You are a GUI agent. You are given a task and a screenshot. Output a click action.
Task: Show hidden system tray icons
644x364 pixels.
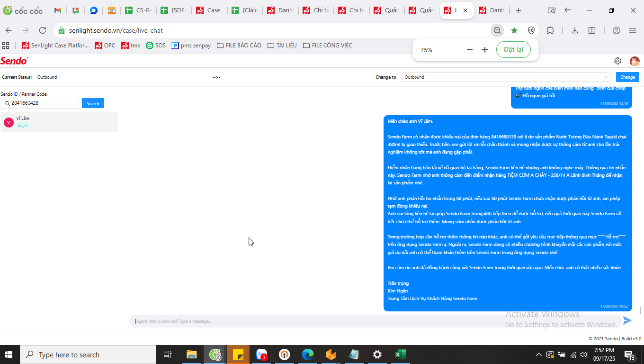[538, 355]
